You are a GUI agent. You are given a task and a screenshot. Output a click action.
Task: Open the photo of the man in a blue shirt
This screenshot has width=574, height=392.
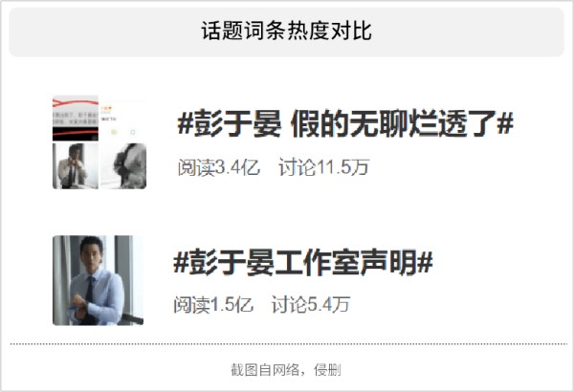pyautogui.click(x=99, y=280)
